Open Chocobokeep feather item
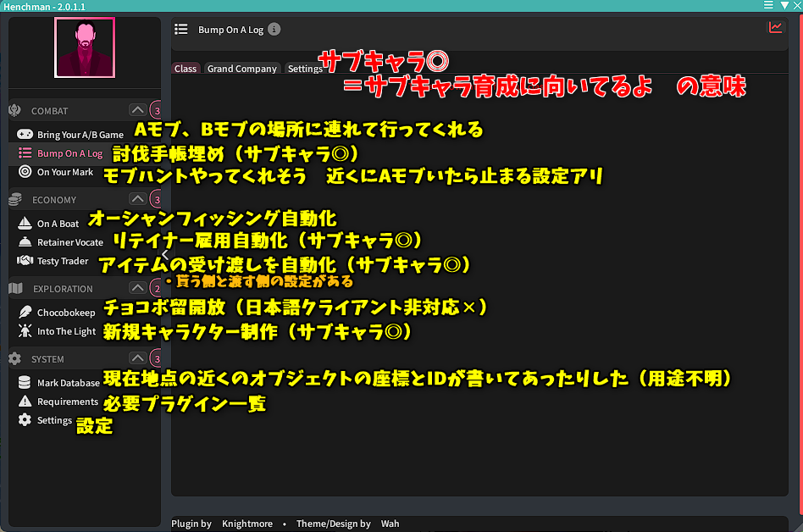803x532 pixels. pyautogui.click(x=66, y=313)
